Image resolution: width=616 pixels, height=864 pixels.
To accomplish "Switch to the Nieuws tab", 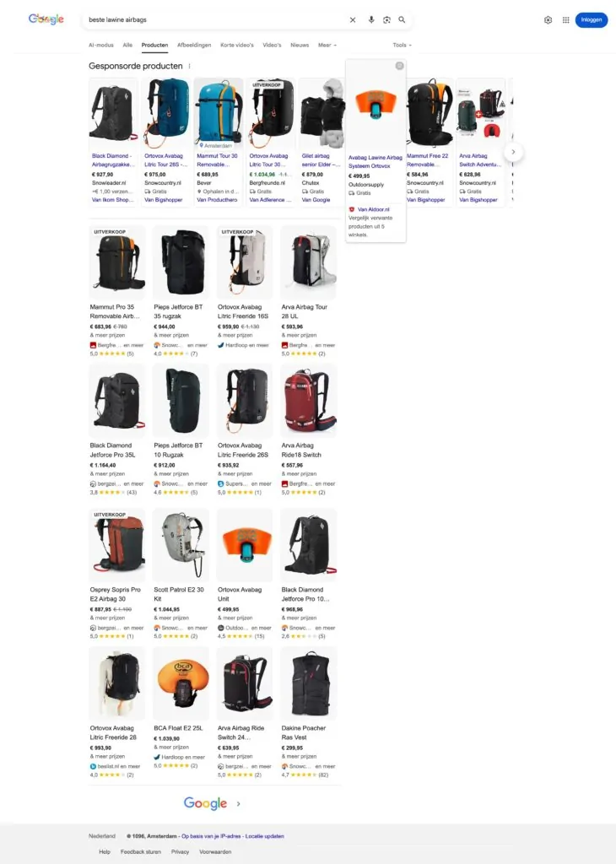I will click(300, 46).
